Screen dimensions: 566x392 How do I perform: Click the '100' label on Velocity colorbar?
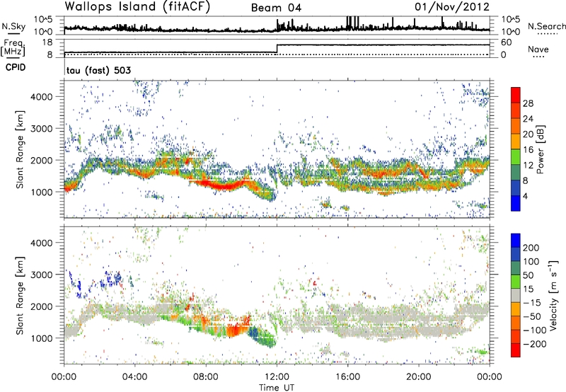tap(531, 262)
